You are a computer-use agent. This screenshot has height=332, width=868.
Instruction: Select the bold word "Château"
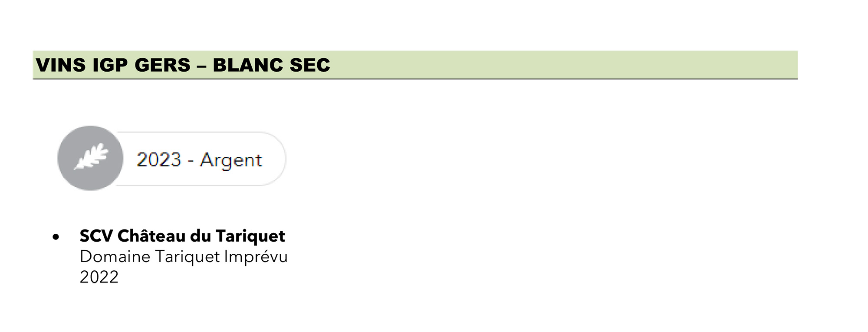tap(152, 236)
